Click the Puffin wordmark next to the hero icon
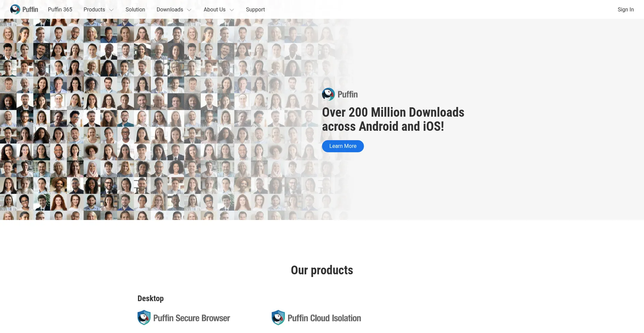 347,95
